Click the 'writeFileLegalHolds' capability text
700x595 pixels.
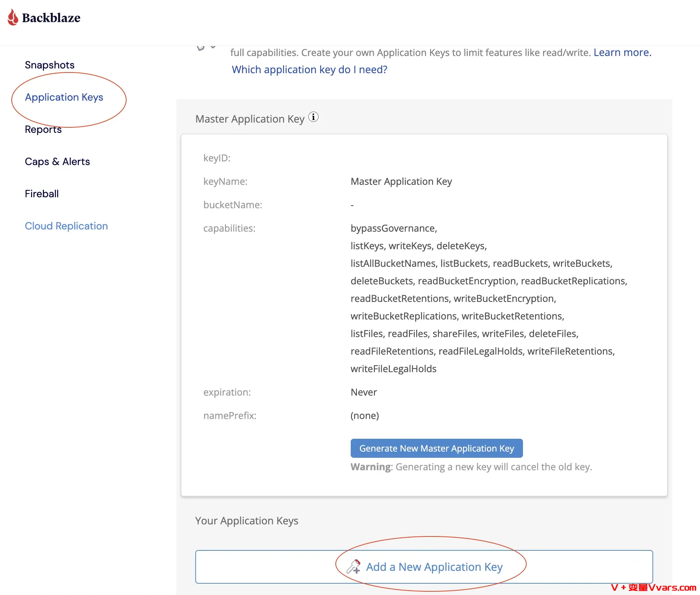[394, 369]
